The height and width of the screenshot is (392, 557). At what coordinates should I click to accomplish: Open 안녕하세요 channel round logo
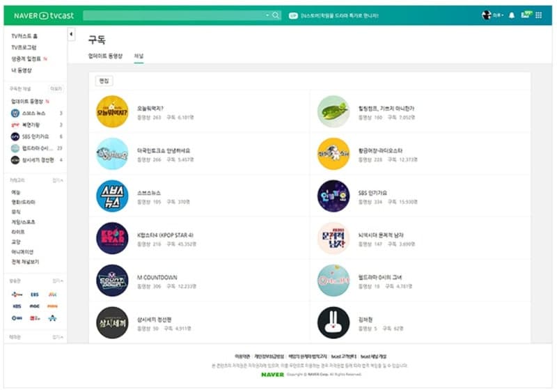(112, 154)
